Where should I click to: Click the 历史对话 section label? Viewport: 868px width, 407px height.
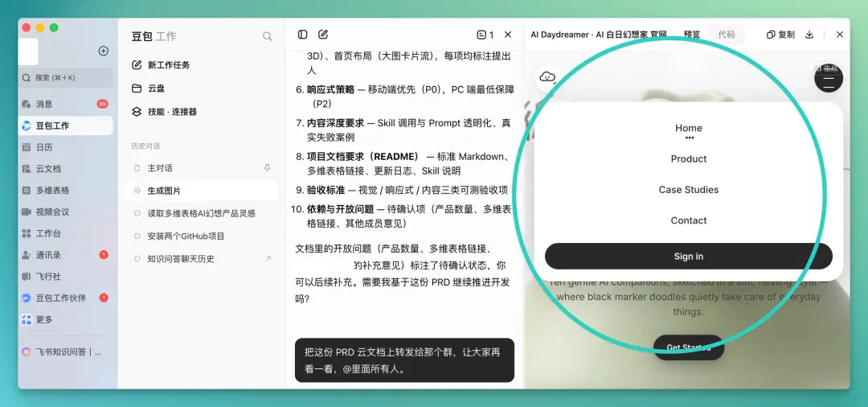coord(145,146)
